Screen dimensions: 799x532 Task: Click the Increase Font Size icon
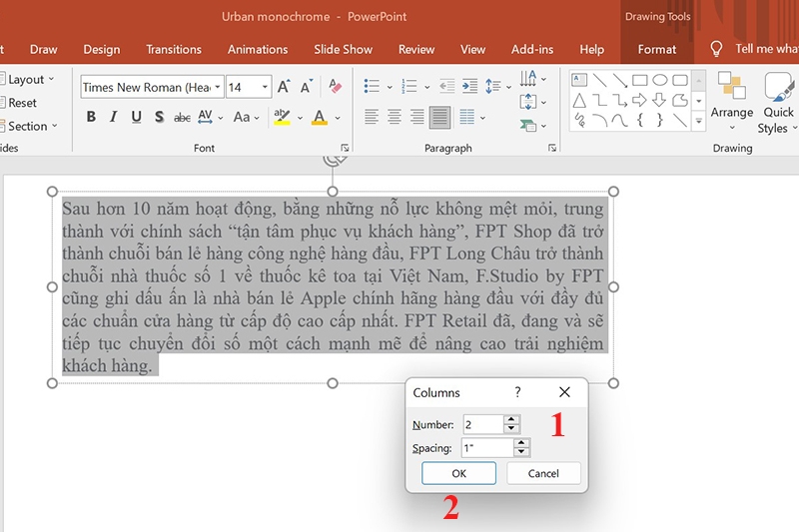coord(284,87)
